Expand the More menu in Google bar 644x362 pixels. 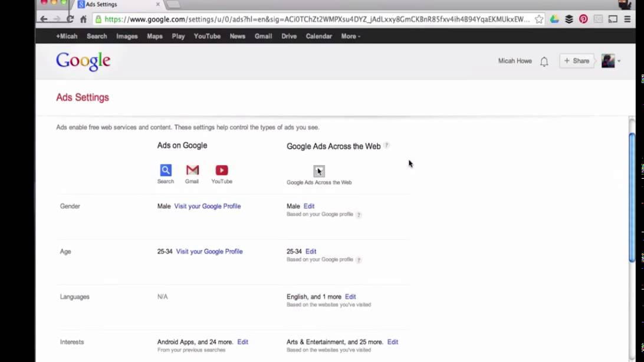350,36
